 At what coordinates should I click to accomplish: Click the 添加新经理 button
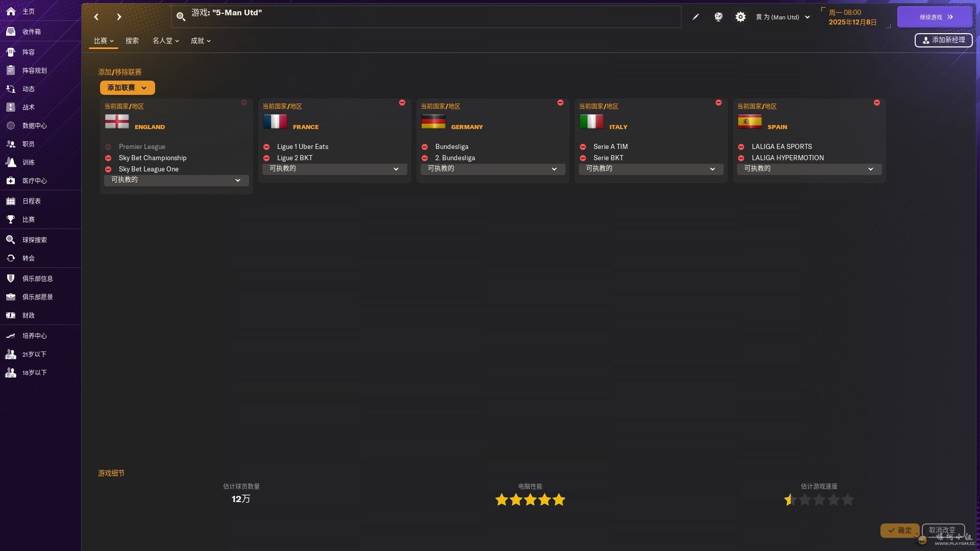click(x=943, y=40)
